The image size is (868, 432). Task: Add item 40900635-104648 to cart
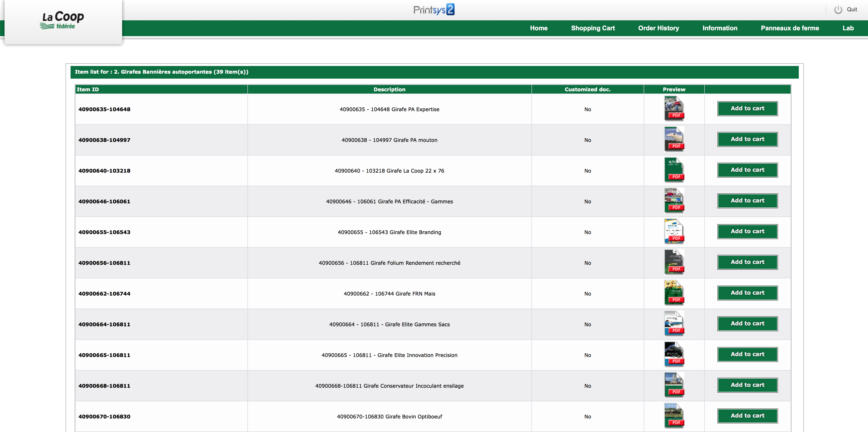click(x=747, y=108)
